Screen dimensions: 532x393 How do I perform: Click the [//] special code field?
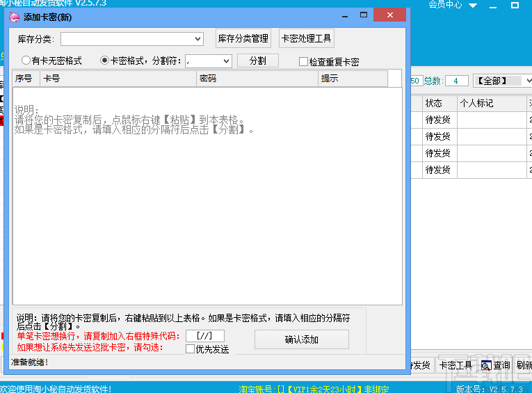(205, 336)
